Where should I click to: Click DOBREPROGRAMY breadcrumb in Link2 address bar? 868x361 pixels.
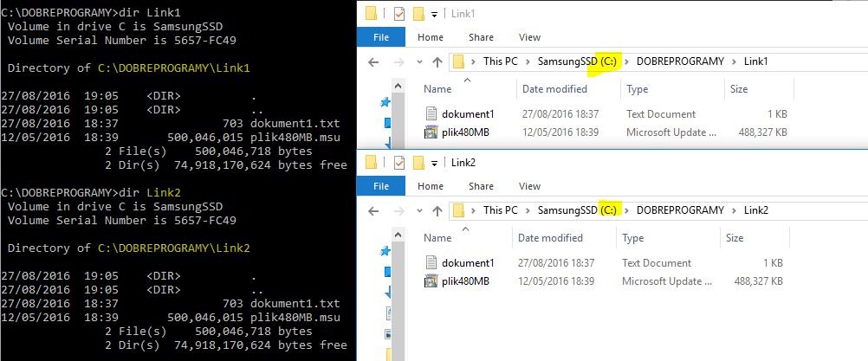(x=680, y=210)
